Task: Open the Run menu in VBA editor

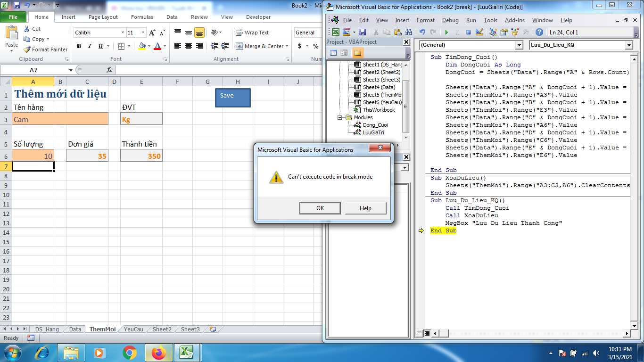Action: pyautogui.click(x=471, y=20)
